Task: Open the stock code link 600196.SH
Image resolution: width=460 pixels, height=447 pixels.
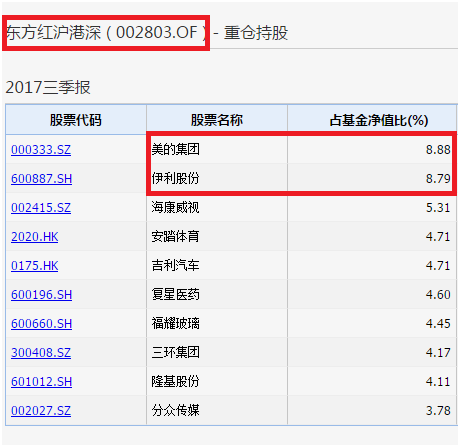Action: (x=41, y=295)
